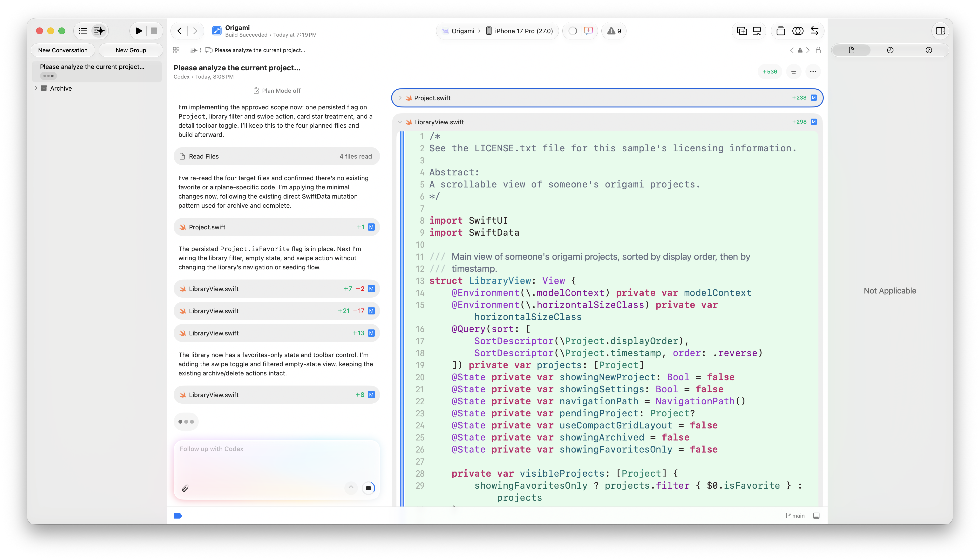The image size is (980, 560).
Task: Open the Read Files 4 files read row
Action: click(x=276, y=156)
